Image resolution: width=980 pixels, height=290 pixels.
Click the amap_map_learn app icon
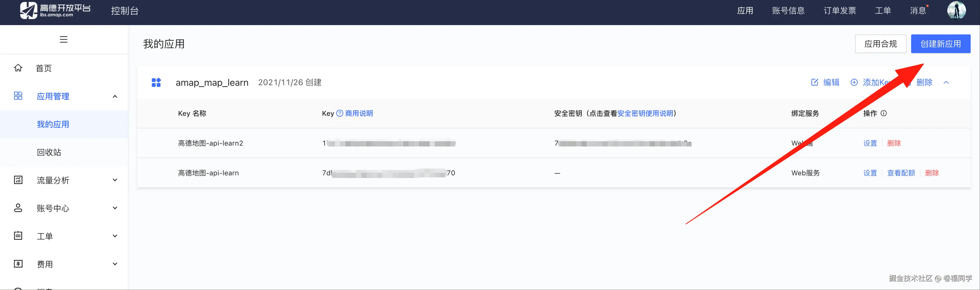tap(156, 83)
